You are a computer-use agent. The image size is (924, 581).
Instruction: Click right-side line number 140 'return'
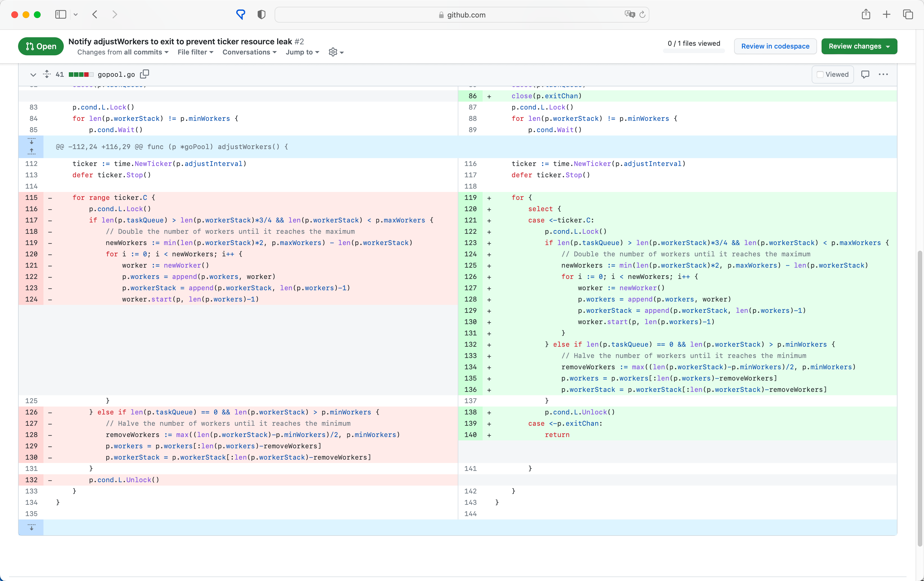click(x=470, y=435)
